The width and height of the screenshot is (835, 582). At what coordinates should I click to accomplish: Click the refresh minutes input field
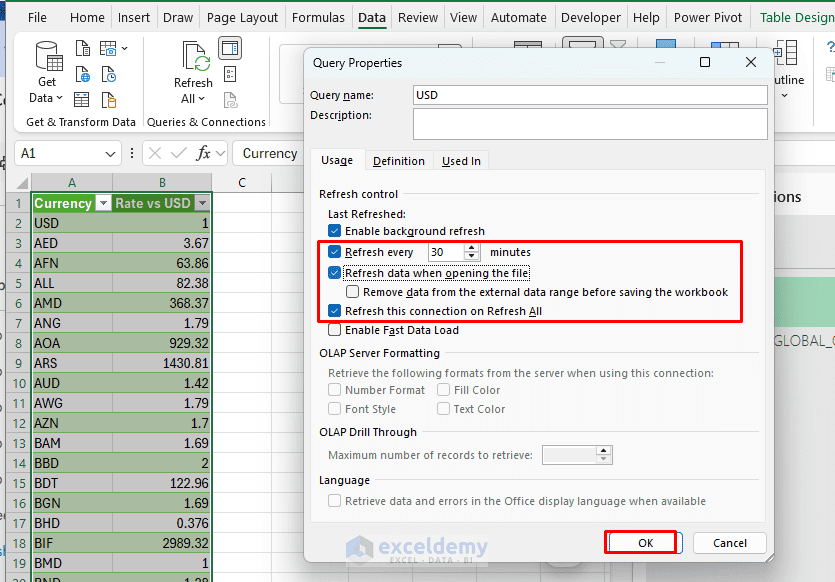tap(446, 252)
